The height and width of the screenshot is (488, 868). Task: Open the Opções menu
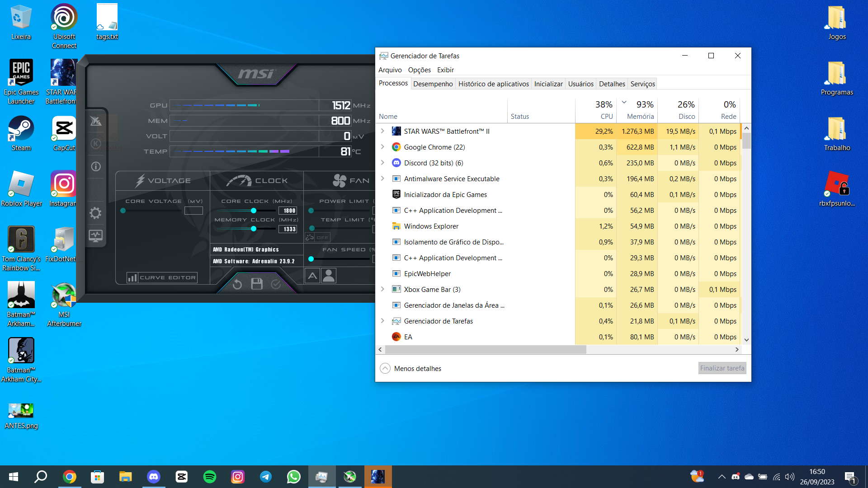(419, 70)
